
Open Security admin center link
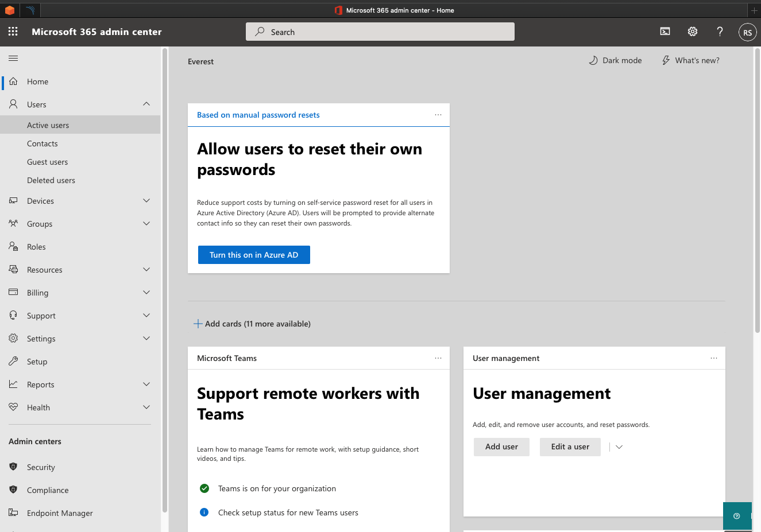(80, 467)
